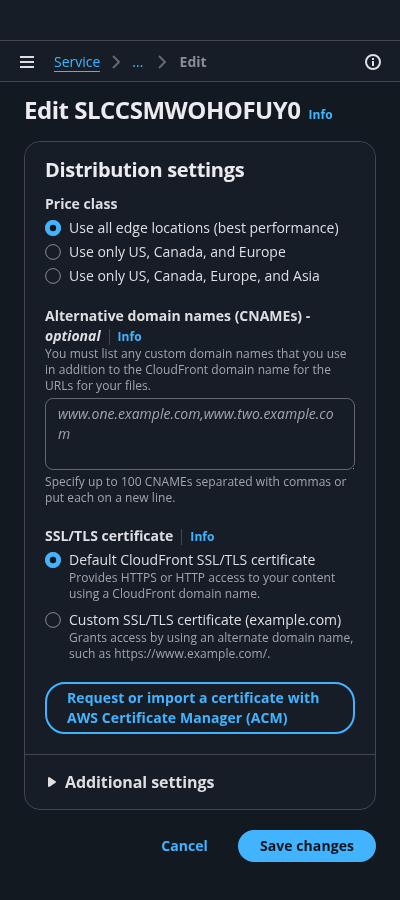Image resolution: width=400 pixels, height=900 pixels.
Task: Open Info link for Alternative domain names
Action: pos(129,336)
